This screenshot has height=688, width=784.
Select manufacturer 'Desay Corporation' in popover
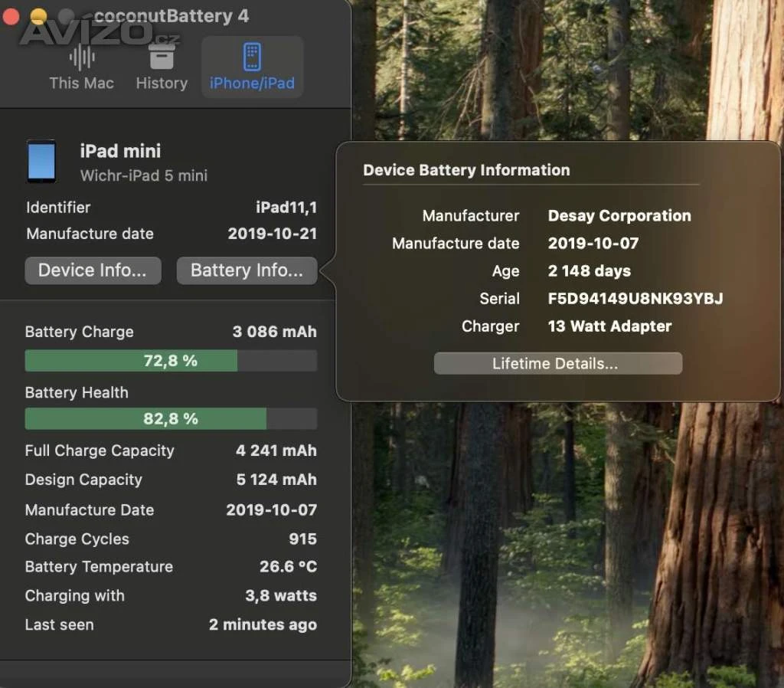point(619,215)
